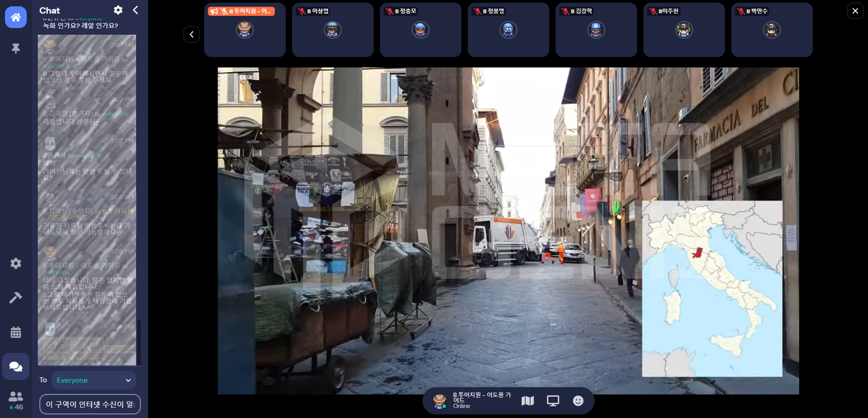The height and width of the screenshot is (418, 868).
Task: Show previous participants with left arrow
Action: (x=191, y=34)
